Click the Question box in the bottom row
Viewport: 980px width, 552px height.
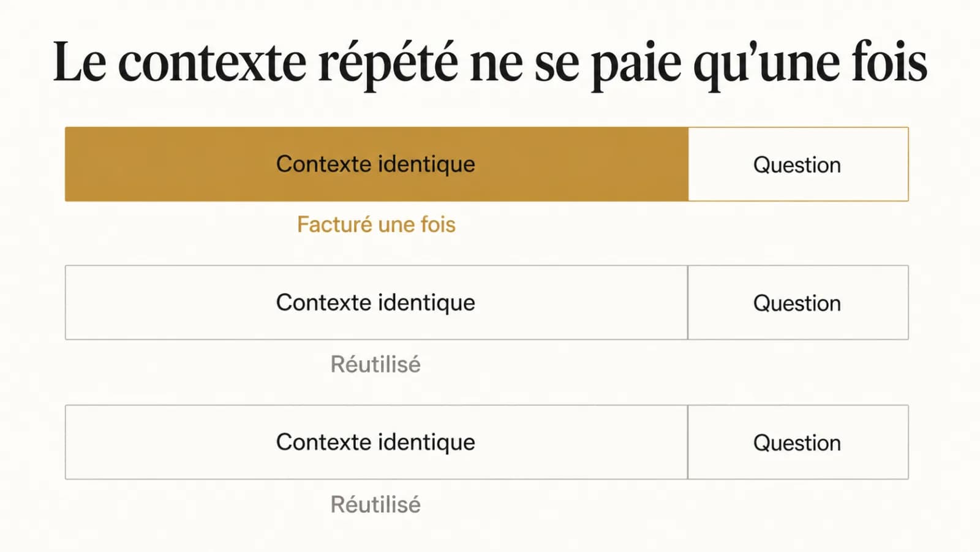[x=798, y=442]
